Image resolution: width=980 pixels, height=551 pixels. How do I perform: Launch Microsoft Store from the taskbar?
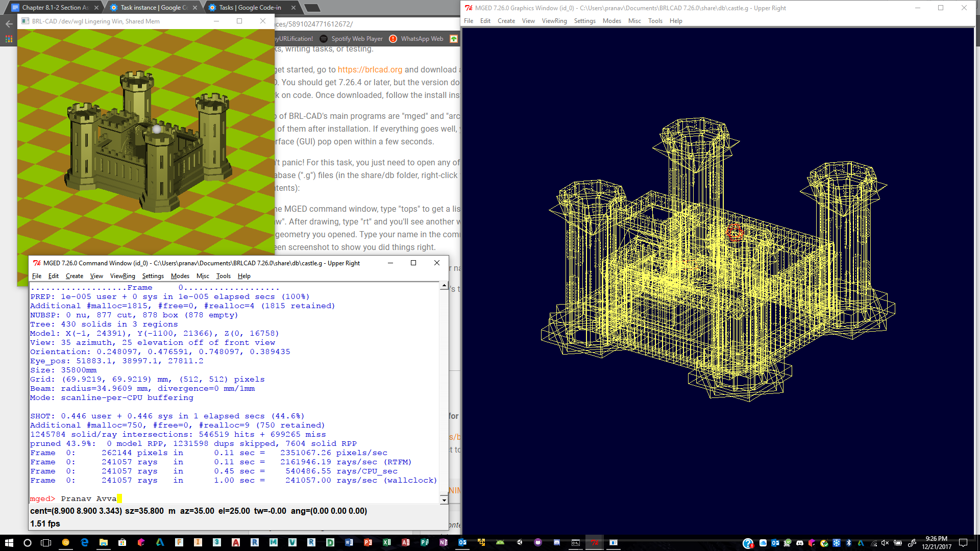[122, 542]
